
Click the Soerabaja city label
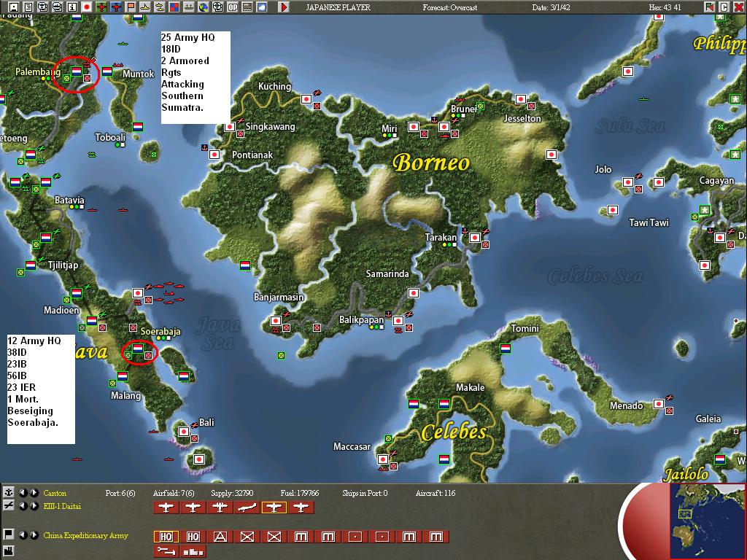(160, 332)
